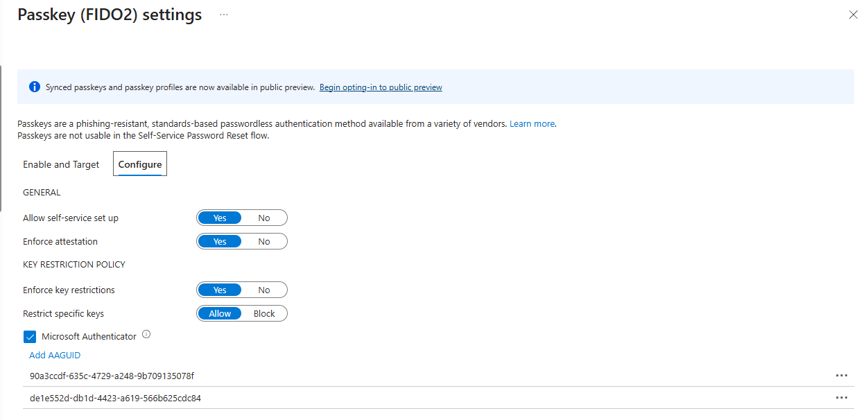Click the scrollbar on the left edge
Viewport: 868px width, 420px height.
tap(2, 125)
